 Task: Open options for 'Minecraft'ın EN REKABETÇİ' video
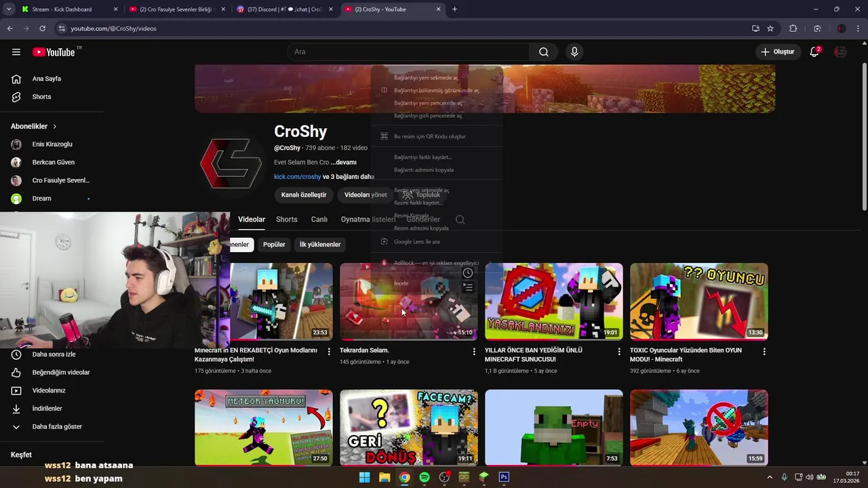(x=329, y=352)
